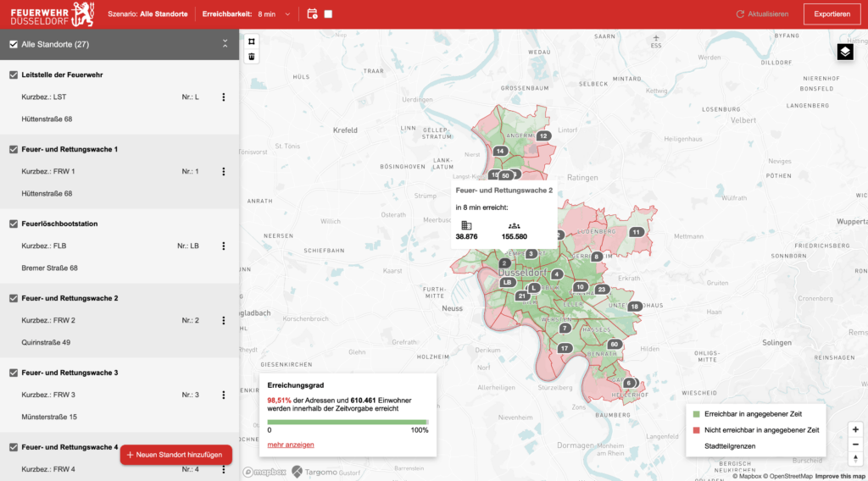This screenshot has height=481, width=868.
Task: Click the red Nicht erreichbar legend swatch
Action: coord(697,430)
